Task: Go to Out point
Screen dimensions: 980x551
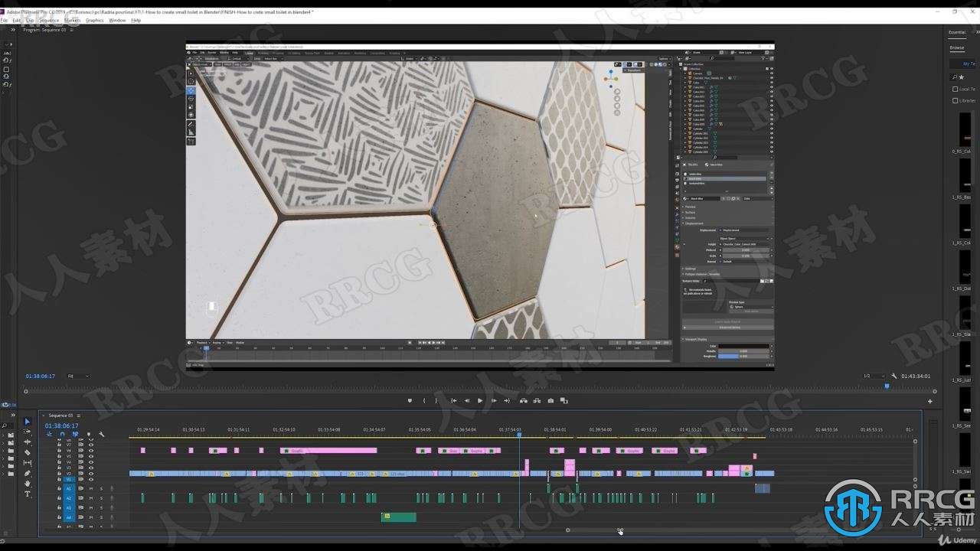Action: pyautogui.click(x=507, y=400)
